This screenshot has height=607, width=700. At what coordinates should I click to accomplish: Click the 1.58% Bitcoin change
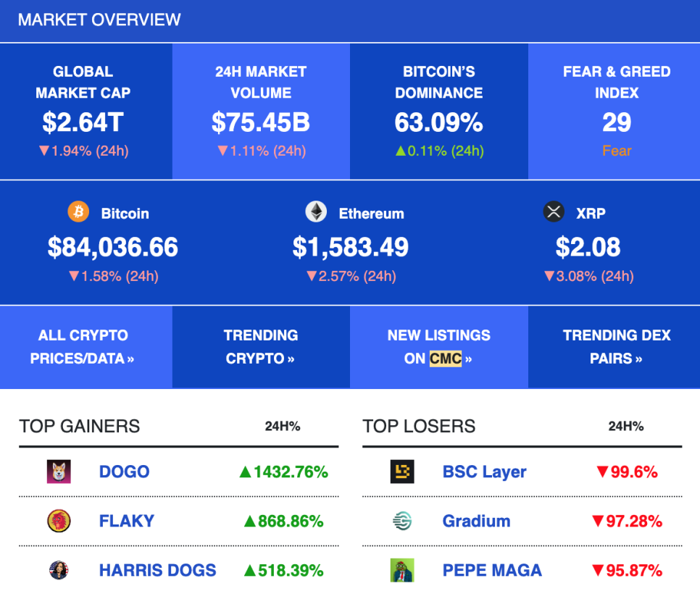113,276
